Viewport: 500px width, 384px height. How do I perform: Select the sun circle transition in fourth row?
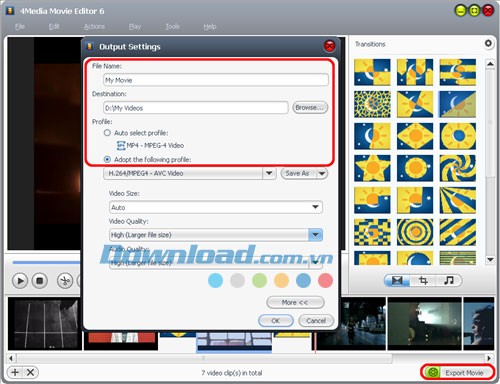pos(415,168)
